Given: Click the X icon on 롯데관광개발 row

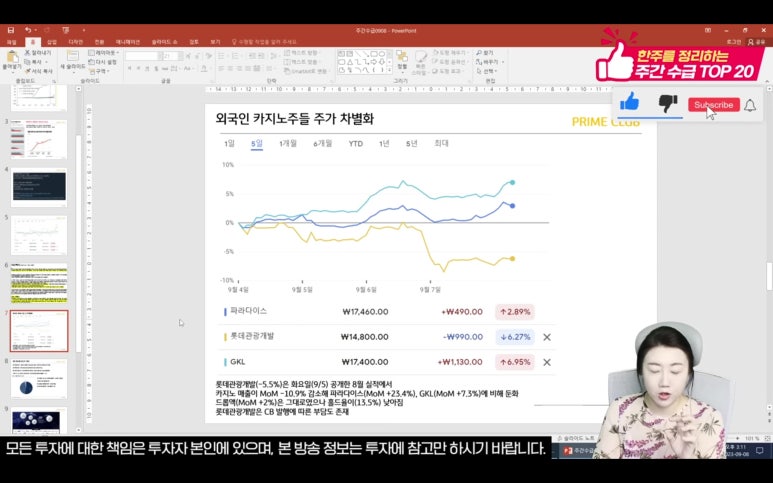Looking at the screenshot, I should (x=547, y=337).
